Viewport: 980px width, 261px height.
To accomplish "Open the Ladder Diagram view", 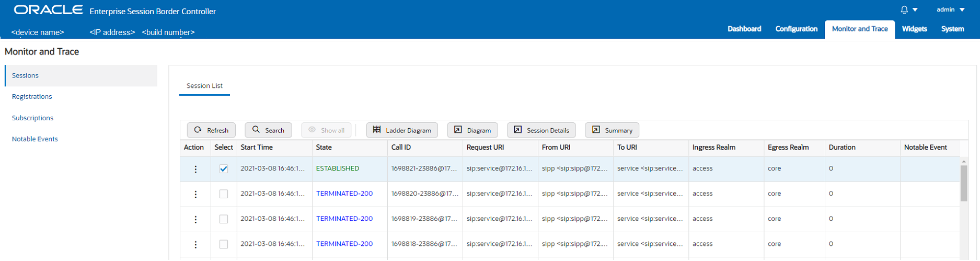I will click(x=402, y=130).
